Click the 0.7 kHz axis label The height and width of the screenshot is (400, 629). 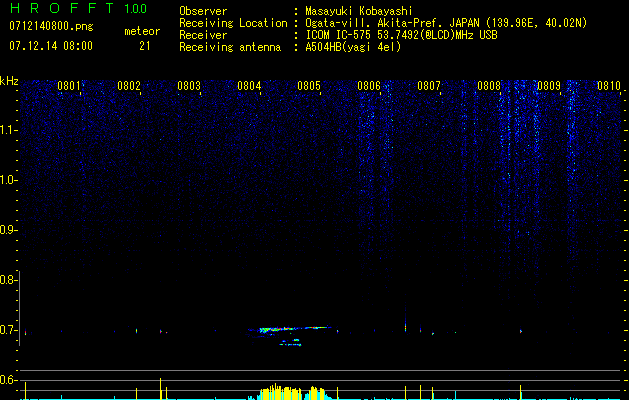[x=8, y=330]
